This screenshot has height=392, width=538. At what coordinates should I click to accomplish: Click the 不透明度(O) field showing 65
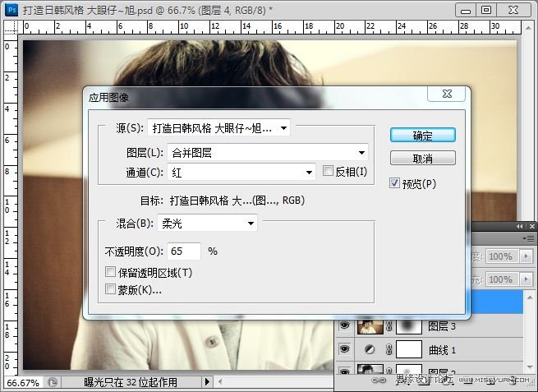[184, 251]
